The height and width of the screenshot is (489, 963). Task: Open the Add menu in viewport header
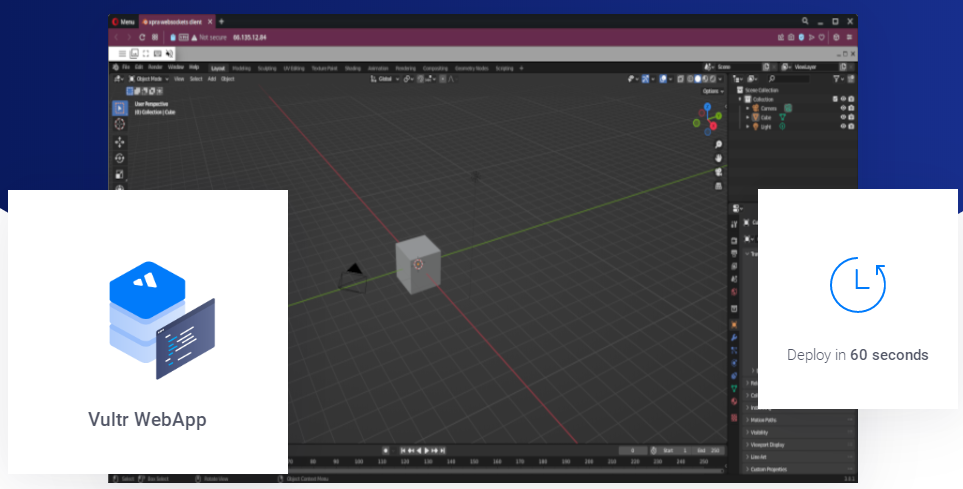click(x=211, y=78)
